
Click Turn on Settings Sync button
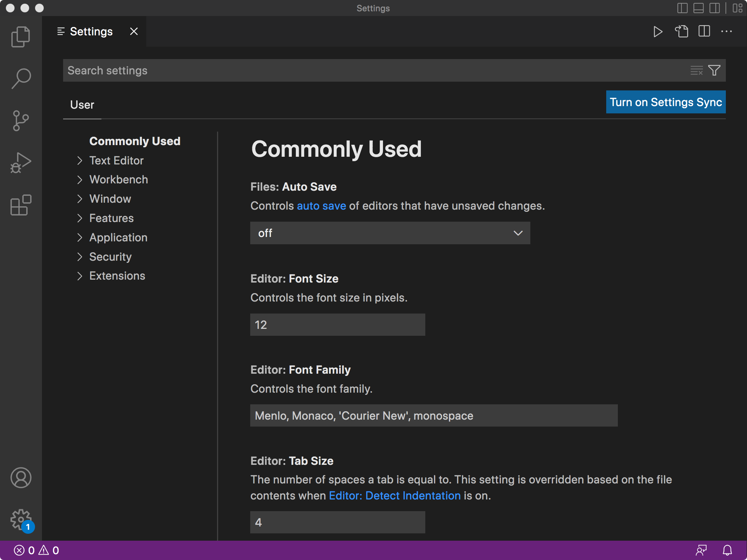665,102
